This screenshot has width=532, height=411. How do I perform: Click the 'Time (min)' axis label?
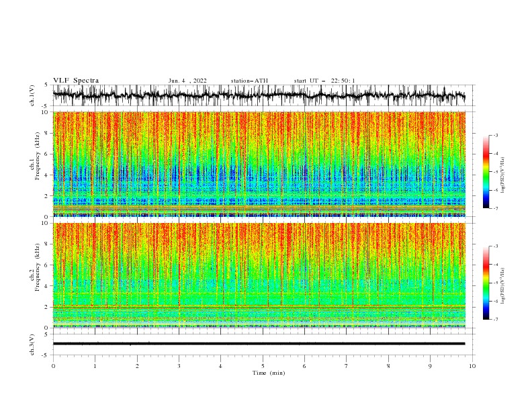(269, 373)
